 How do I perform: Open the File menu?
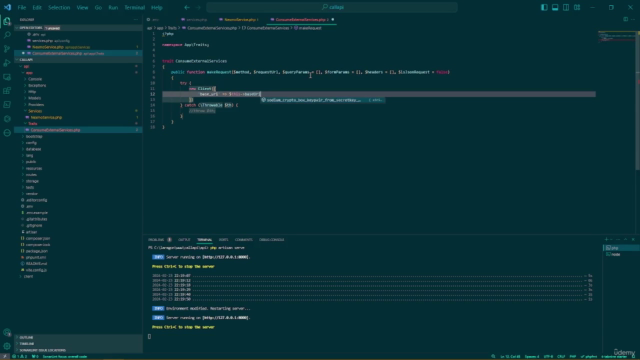22,7
